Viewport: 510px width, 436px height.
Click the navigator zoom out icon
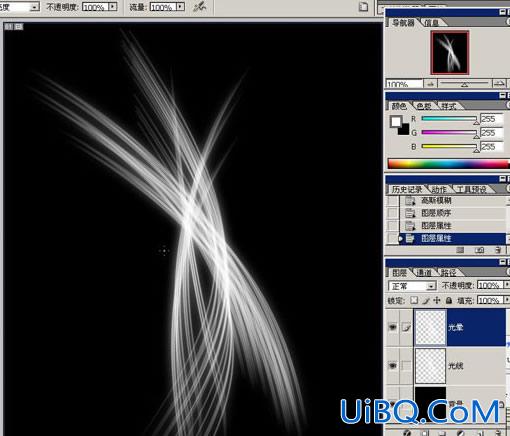(430, 84)
